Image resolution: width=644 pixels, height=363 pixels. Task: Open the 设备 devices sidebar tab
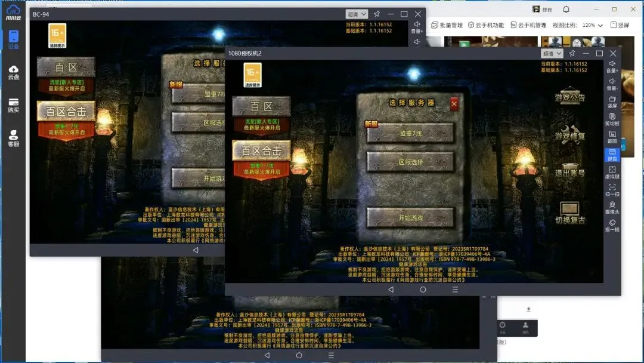[x=14, y=40]
